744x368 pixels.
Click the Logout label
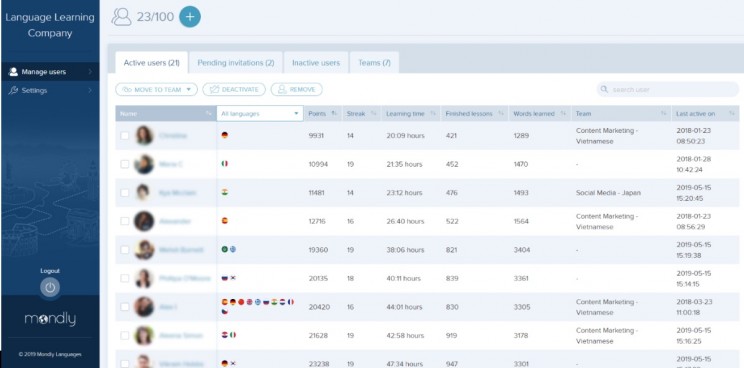point(50,271)
